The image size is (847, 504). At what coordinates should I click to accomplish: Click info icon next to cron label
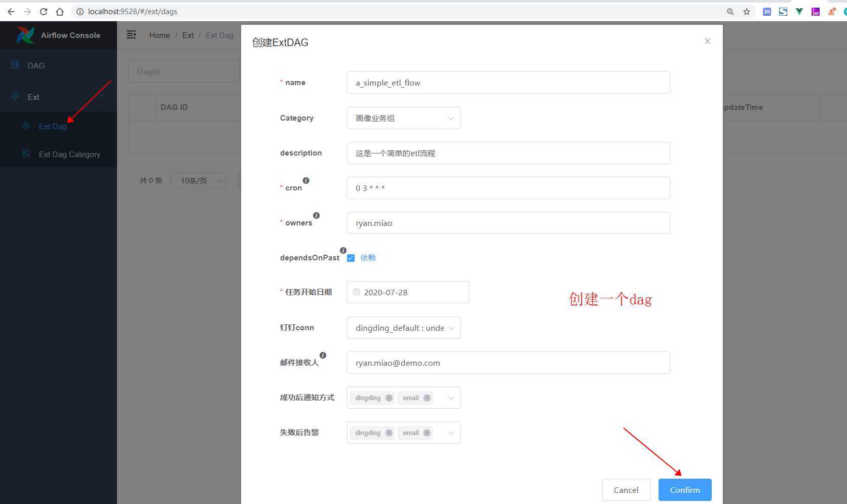[306, 180]
